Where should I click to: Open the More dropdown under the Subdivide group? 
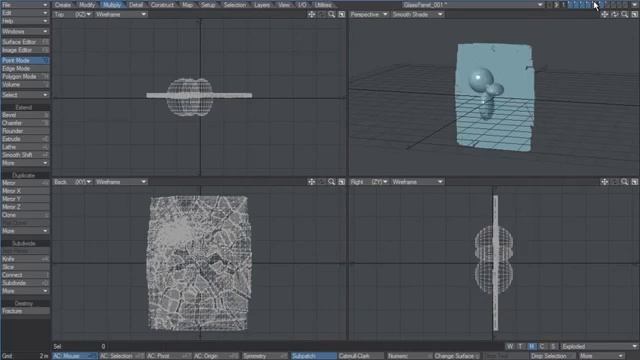[x=25, y=291]
